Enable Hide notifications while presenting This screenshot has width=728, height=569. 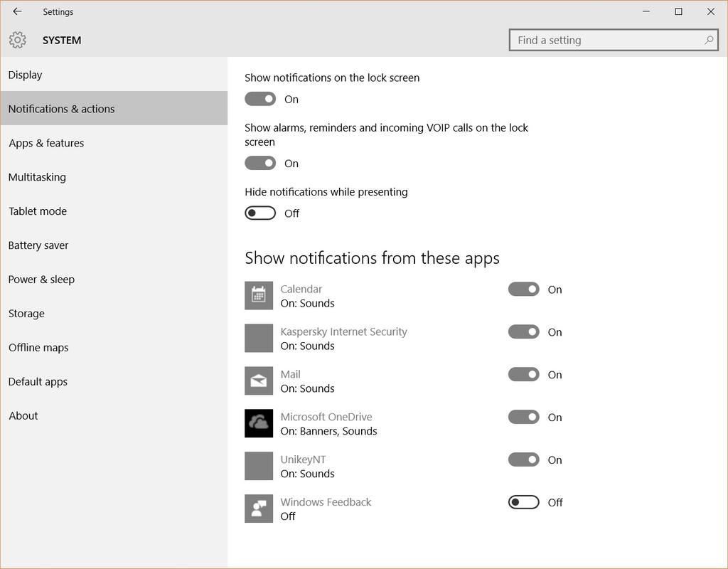260,213
